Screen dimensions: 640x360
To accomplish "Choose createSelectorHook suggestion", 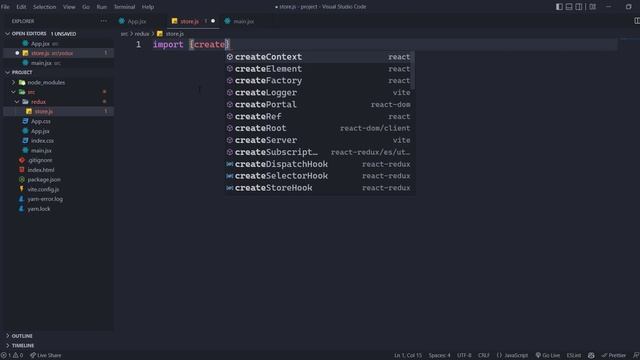I will click(x=319, y=176).
